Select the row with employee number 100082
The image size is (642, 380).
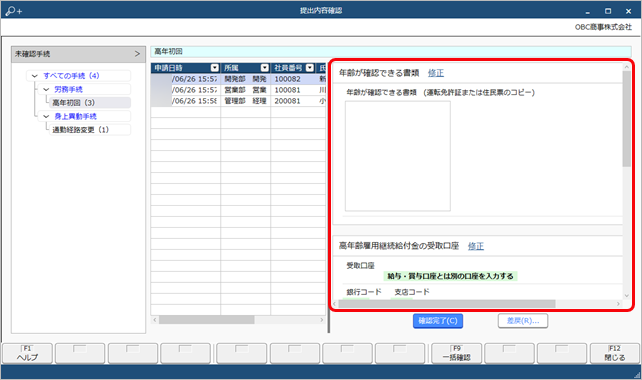coord(238,79)
